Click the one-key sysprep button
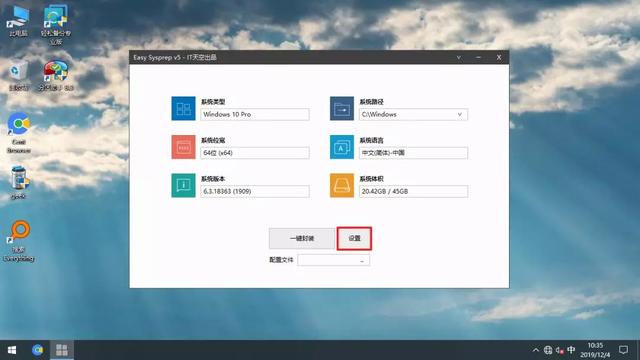The image size is (640, 360). click(302, 238)
